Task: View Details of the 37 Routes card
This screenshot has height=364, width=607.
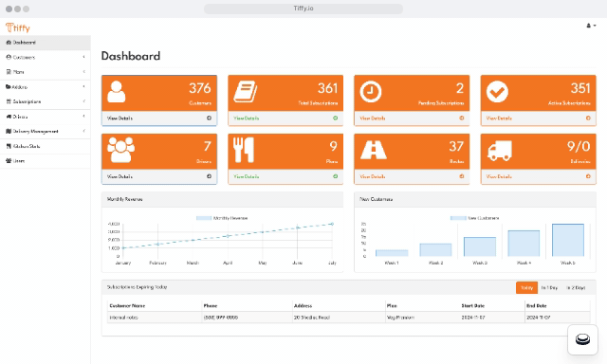Action: (x=373, y=176)
